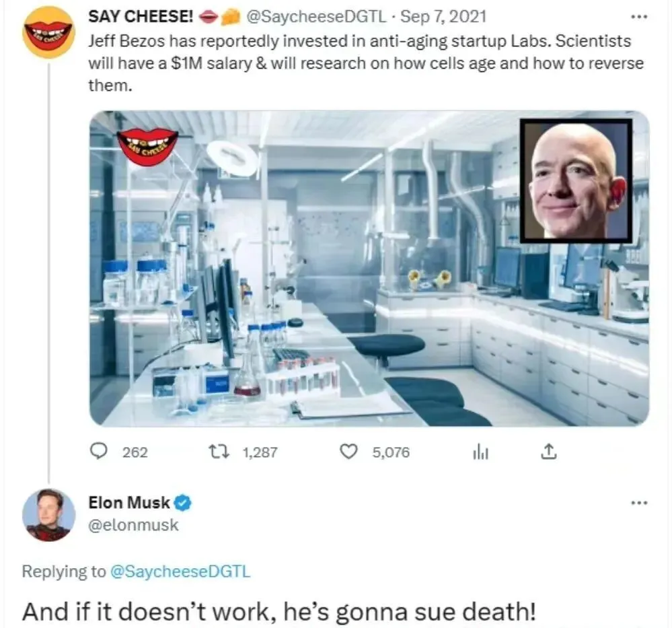The height and width of the screenshot is (628, 672).
Task: Click the share upload-arrow icon
Action: point(549,453)
